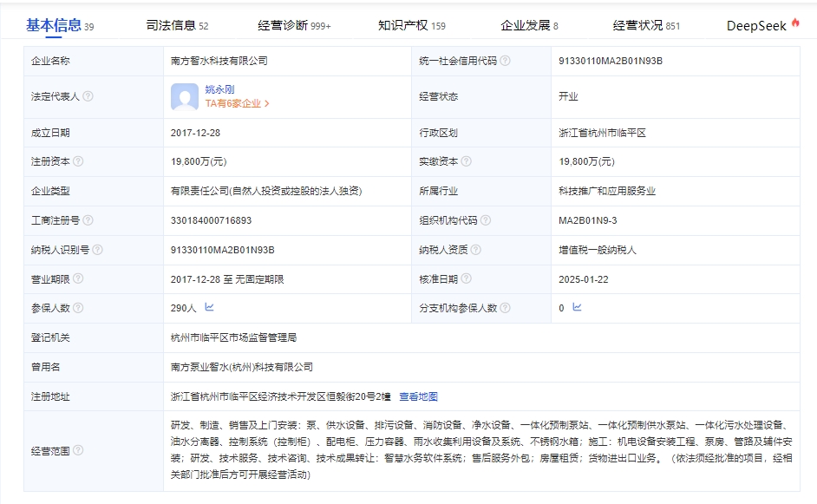The height and width of the screenshot is (504, 817).
Task: Select the 经营诊断 tab
Action: (x=294, y=25)
